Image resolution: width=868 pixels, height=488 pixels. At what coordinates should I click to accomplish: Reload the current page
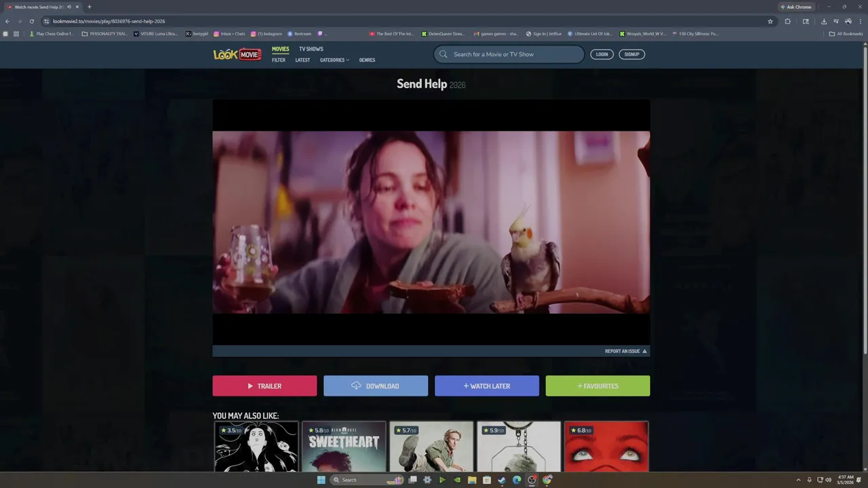pos(31,21)
